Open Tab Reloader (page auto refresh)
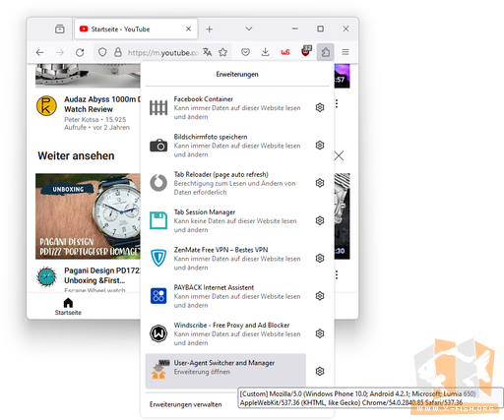Image resolution: width=504 pixels, height=420 pixels. [225, 183]
